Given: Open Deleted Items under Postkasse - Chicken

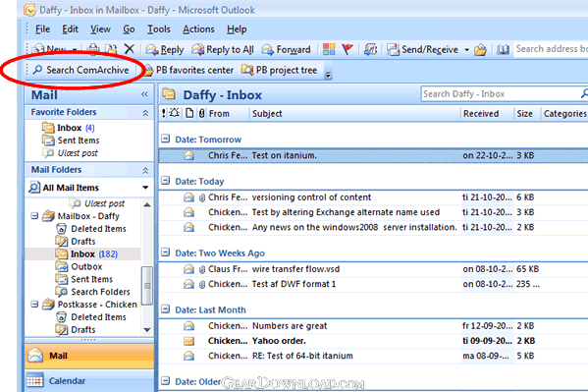Looking at the screenshot, I should 91,317.
